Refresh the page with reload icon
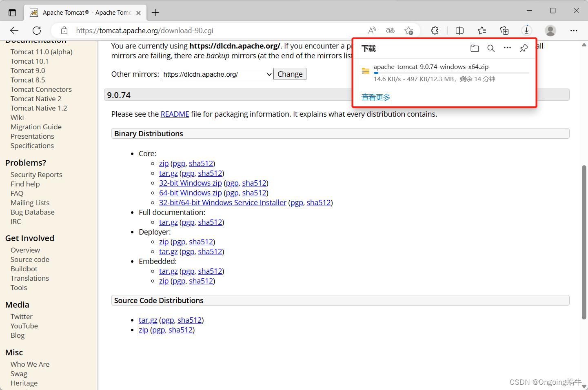Viewport: 588px width, 390px height. point(36,30)
